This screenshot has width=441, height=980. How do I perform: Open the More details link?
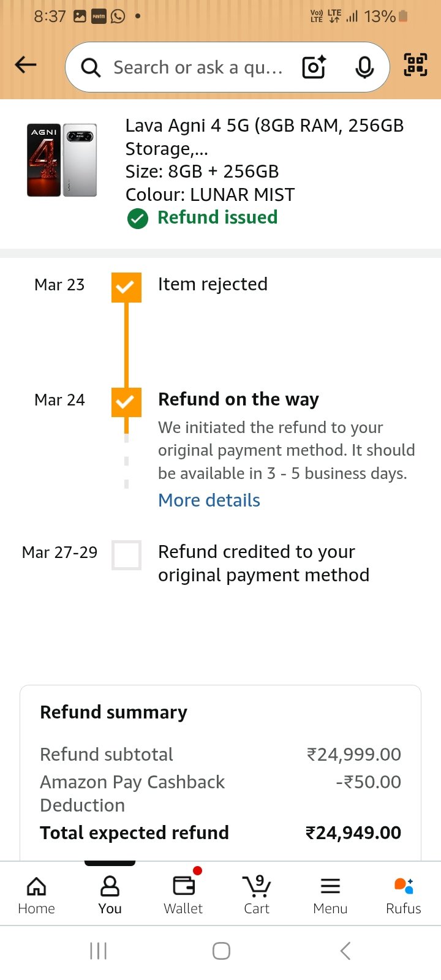click(x=209, y=500)
